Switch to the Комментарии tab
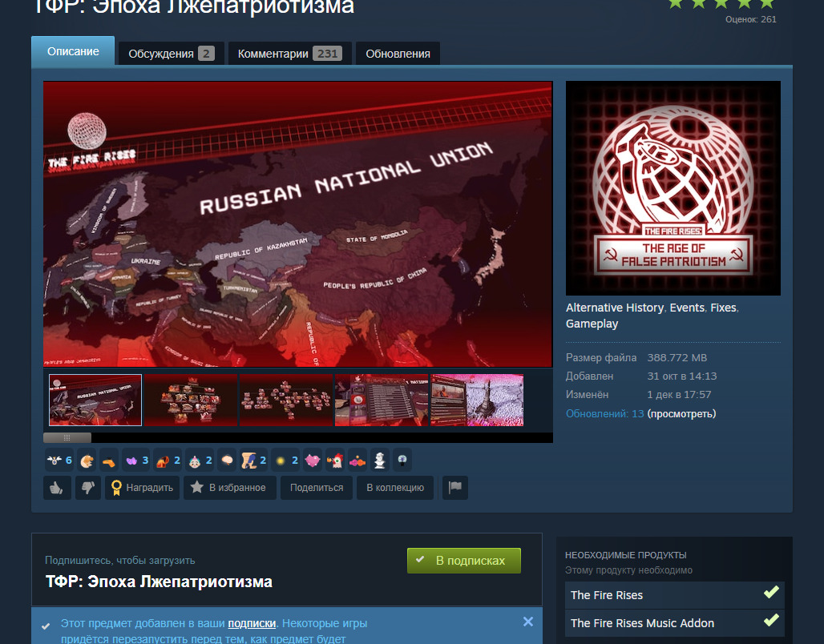Image resolution: width=824 pixels, height=644 pixels. (x=290, y=54)
